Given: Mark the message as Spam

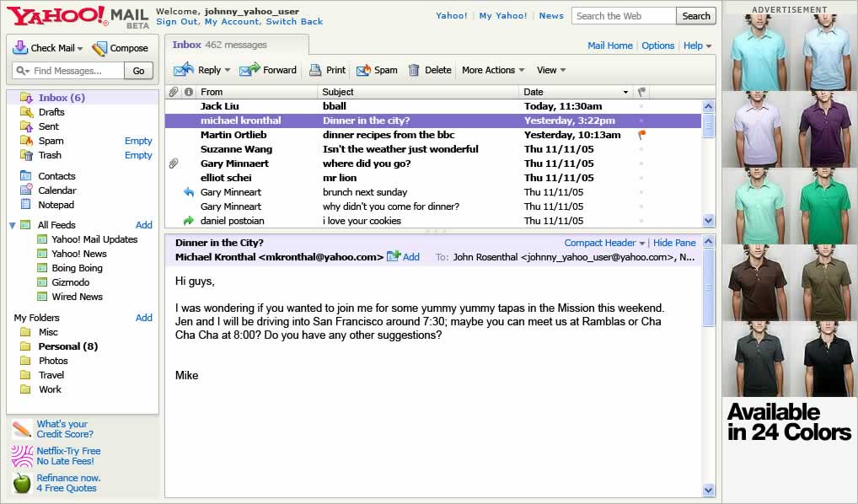Looking at the screenshot, I should (x=376, y=70).
